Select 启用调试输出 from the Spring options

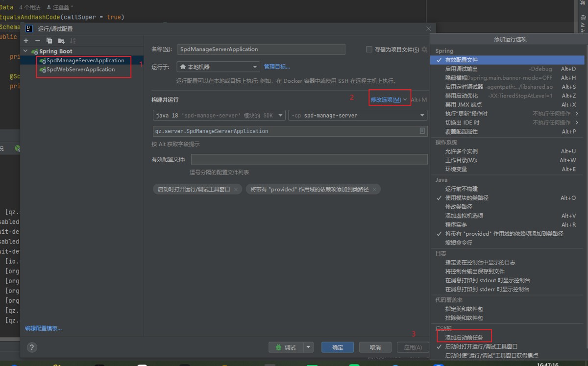[461, 69]
